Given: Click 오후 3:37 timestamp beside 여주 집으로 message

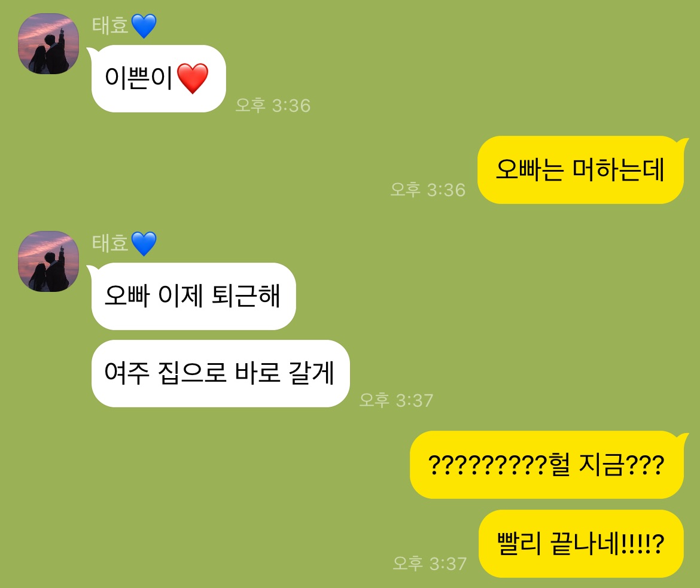Looking at the screenshot, I should (x=396, y=400).
